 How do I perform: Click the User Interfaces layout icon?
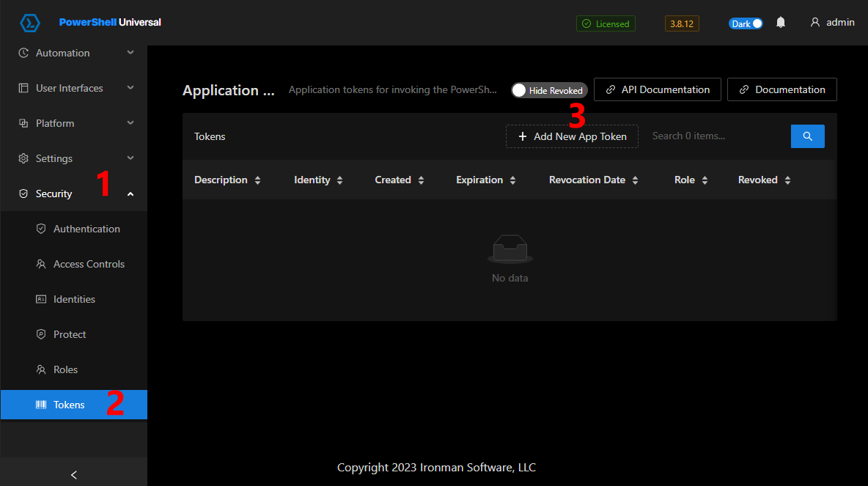23,88
